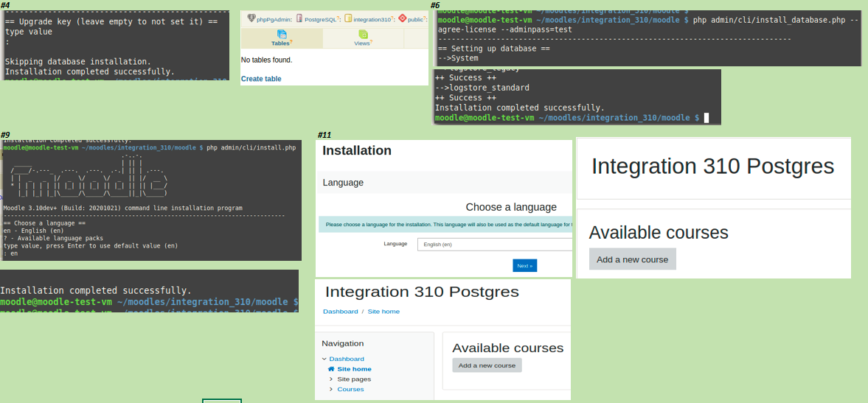The image size is (868, 403).
Task: Open the Courses link in the Navigation tree
Action: tap(350, 389)
